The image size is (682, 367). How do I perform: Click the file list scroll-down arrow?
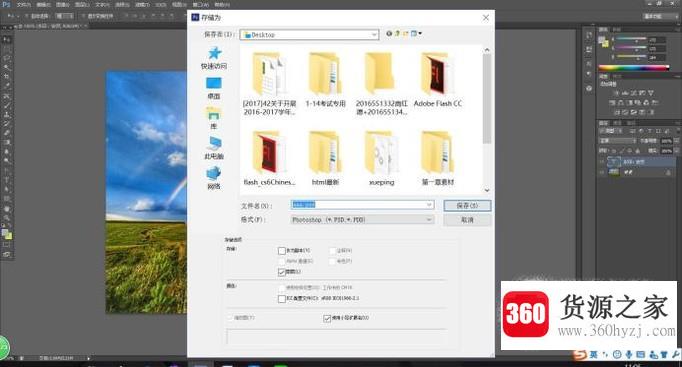click(487, 190)
